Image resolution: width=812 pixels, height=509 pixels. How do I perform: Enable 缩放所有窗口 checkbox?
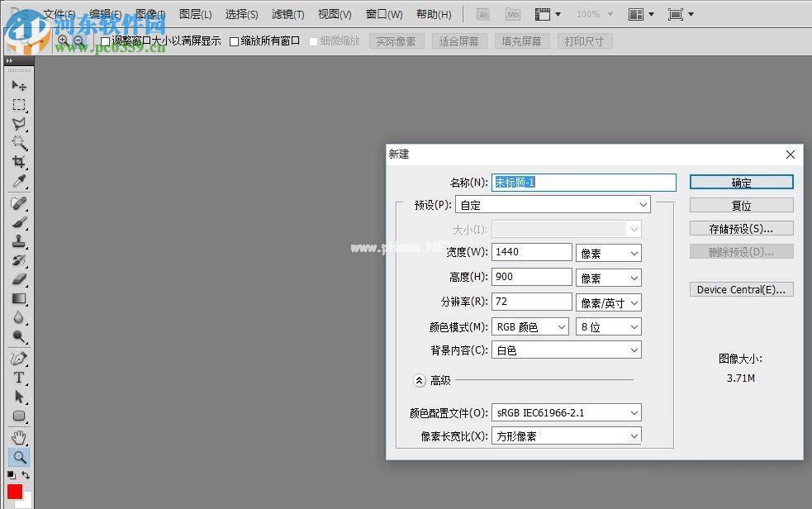(x=231, y=40)
